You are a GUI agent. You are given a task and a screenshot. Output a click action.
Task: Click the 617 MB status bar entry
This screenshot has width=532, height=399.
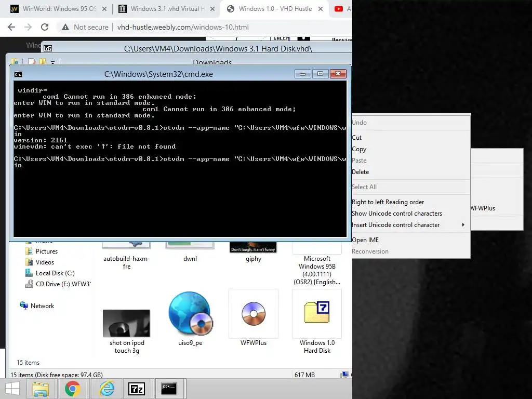304,375
